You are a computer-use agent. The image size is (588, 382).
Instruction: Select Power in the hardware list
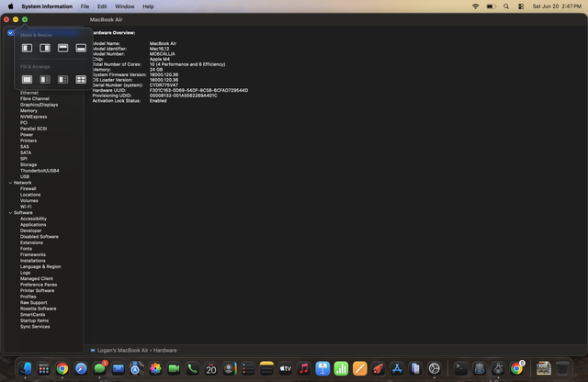click(x=27, y=135)
